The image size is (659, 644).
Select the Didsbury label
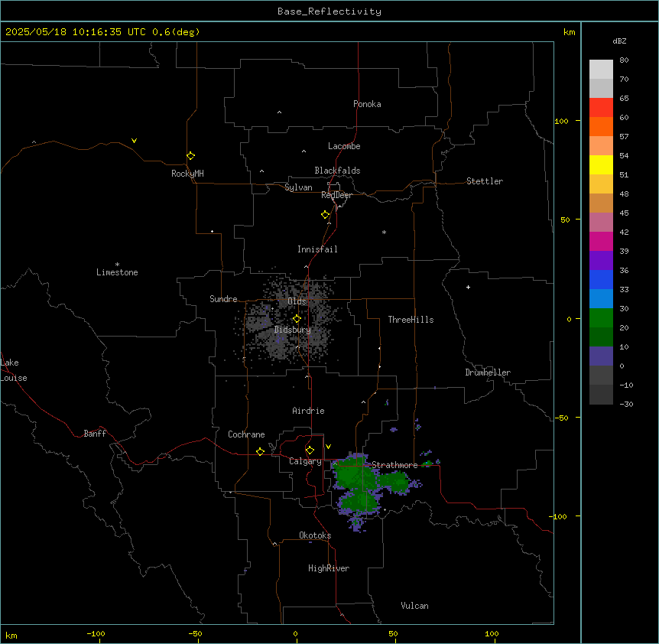pos(293,330)
